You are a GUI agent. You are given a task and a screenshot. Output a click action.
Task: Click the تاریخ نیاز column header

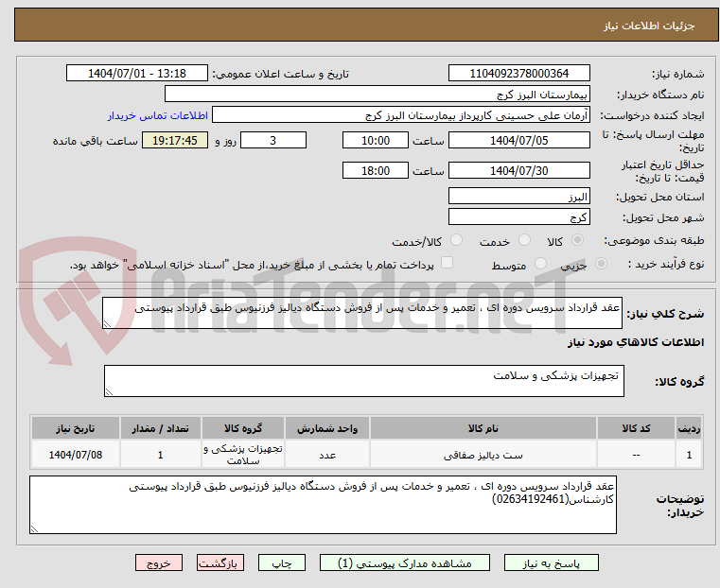click(76, 428)
